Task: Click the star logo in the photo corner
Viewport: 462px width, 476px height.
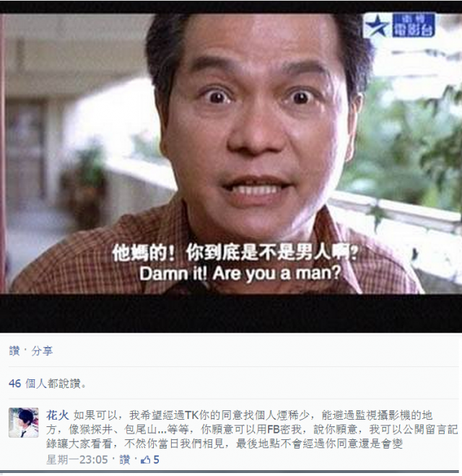Action: pos(377,27)
